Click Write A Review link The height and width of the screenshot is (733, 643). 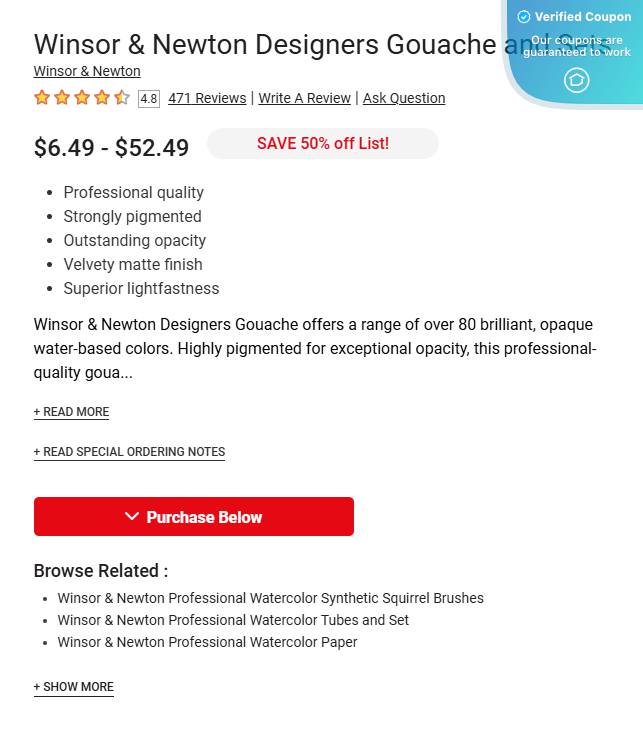304,98
